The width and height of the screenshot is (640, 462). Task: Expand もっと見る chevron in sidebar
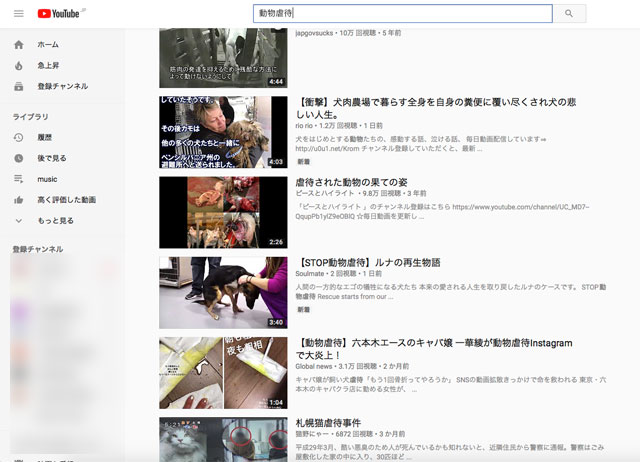coord(19,220)
